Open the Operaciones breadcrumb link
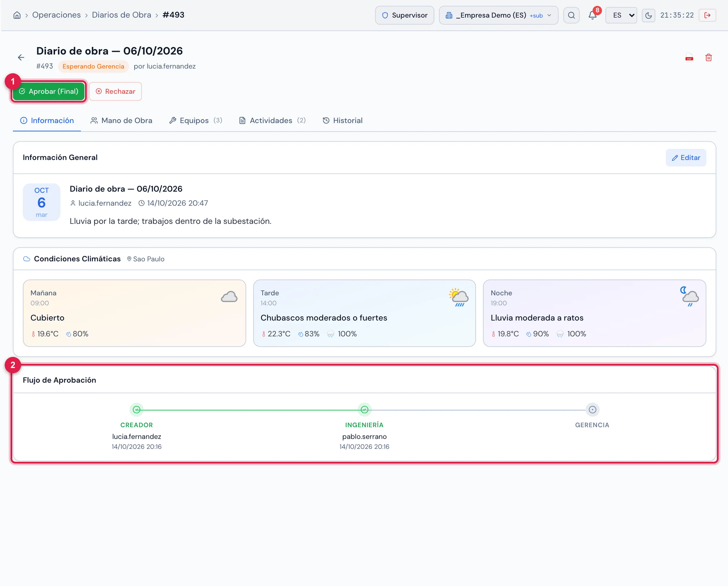Image resolution: width=728 pixels, height=586 pixels. tap(56, 15)
